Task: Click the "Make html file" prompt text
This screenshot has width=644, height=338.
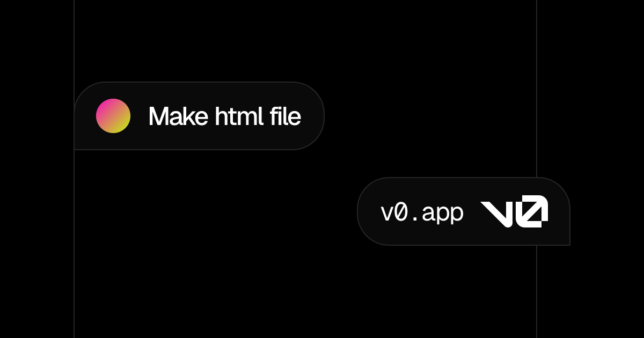Action: (224, 116)
